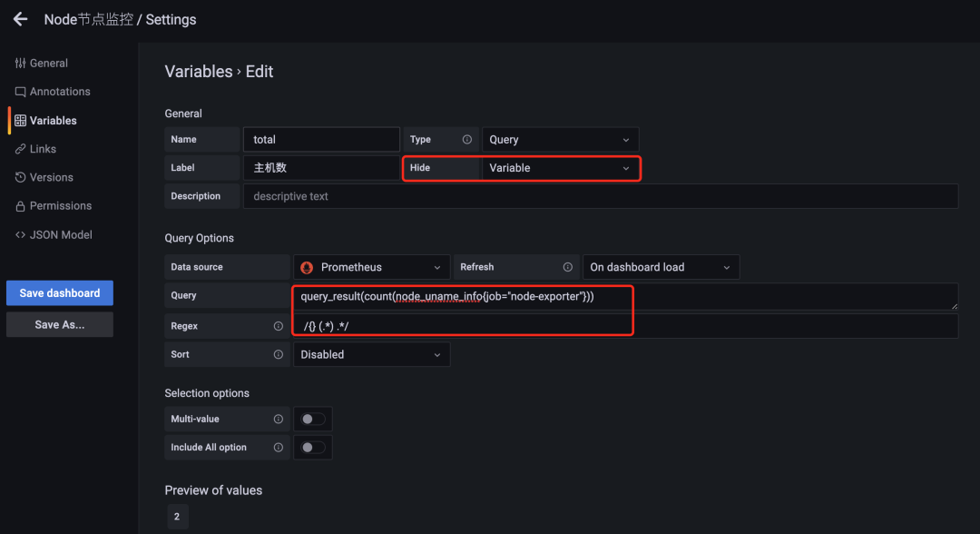Click the Annotations comment icon

coord(20,92)
